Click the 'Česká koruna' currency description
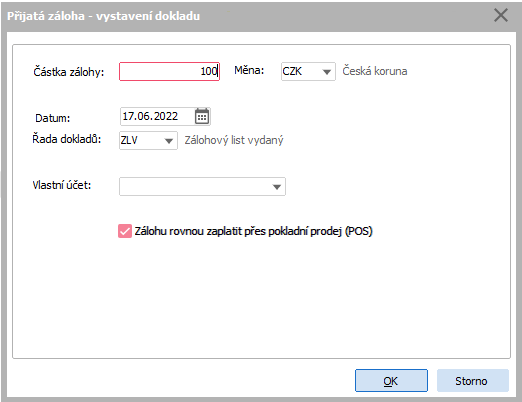The image size is (522, 402). (x=375, y=71)
